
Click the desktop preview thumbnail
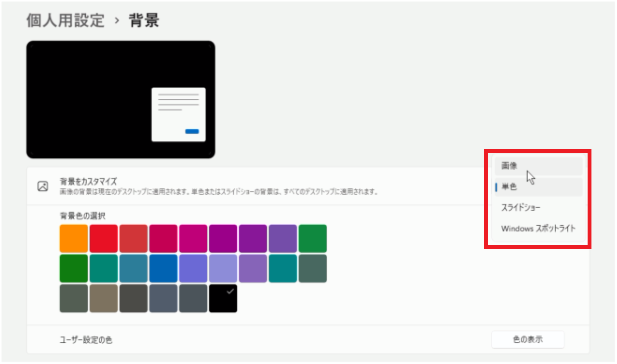[x=121, y=99]
